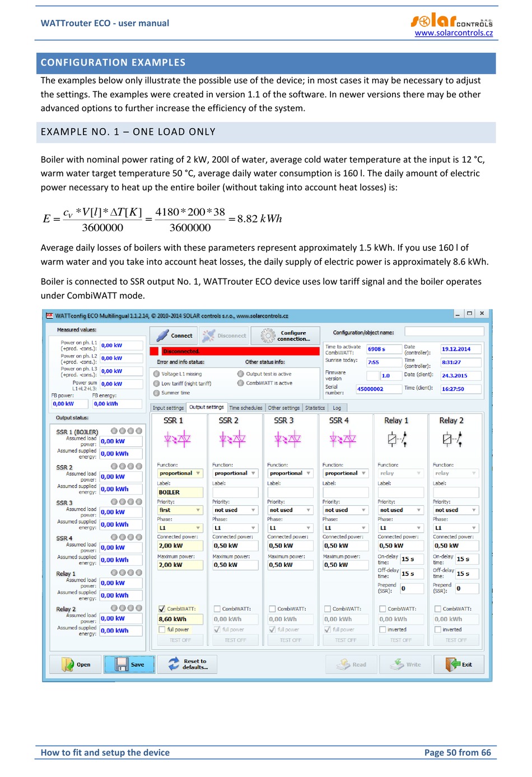Enable CombiWATT for SSR 3
This screenshot has height=777, width=532.
click(272, 608)
